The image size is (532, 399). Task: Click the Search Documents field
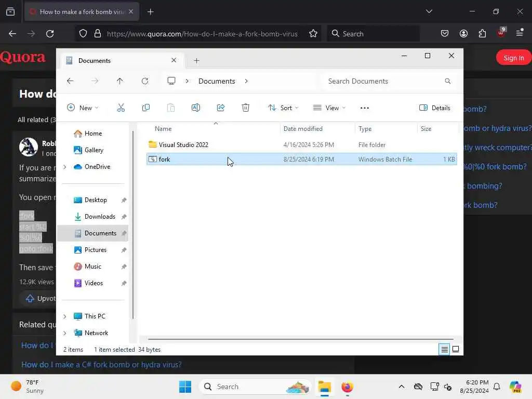pos(389,81)
